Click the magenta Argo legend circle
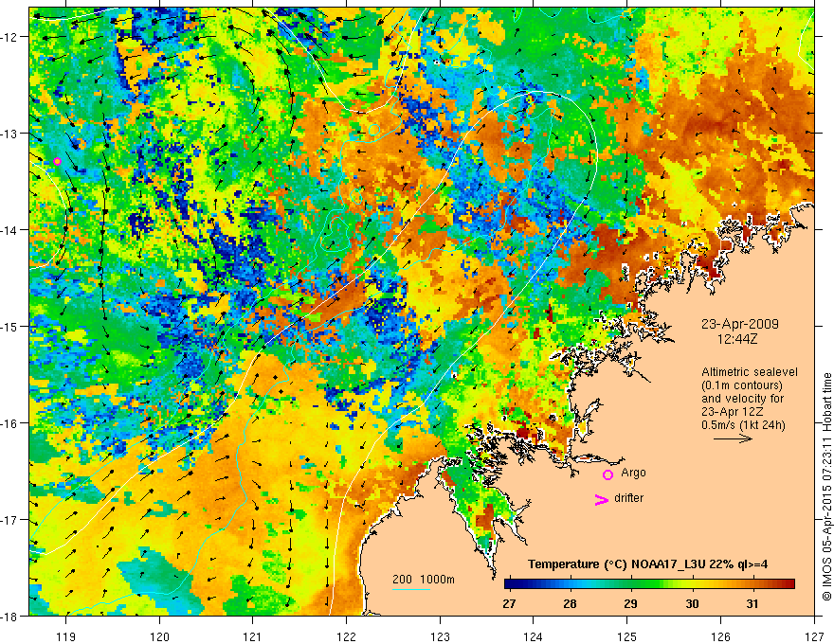This screenshot has height=644, width=834. click(607, 474)
